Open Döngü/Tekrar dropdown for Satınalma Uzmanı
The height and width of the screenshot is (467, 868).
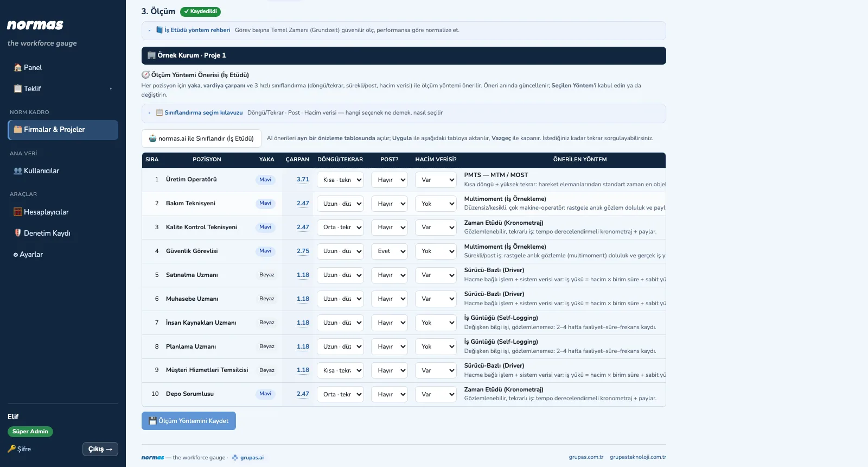pyautogui.click(x=340, y=275)
